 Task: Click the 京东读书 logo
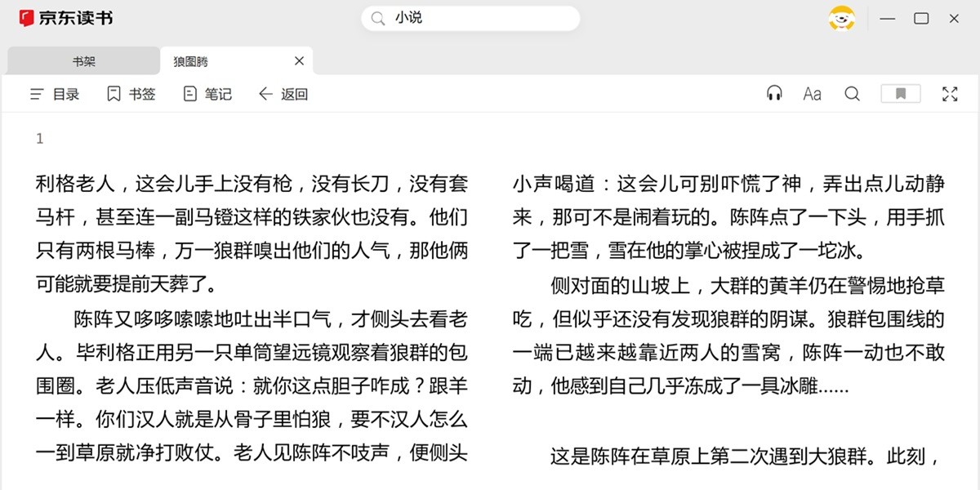pyautogui.click(x=66, y=18)
